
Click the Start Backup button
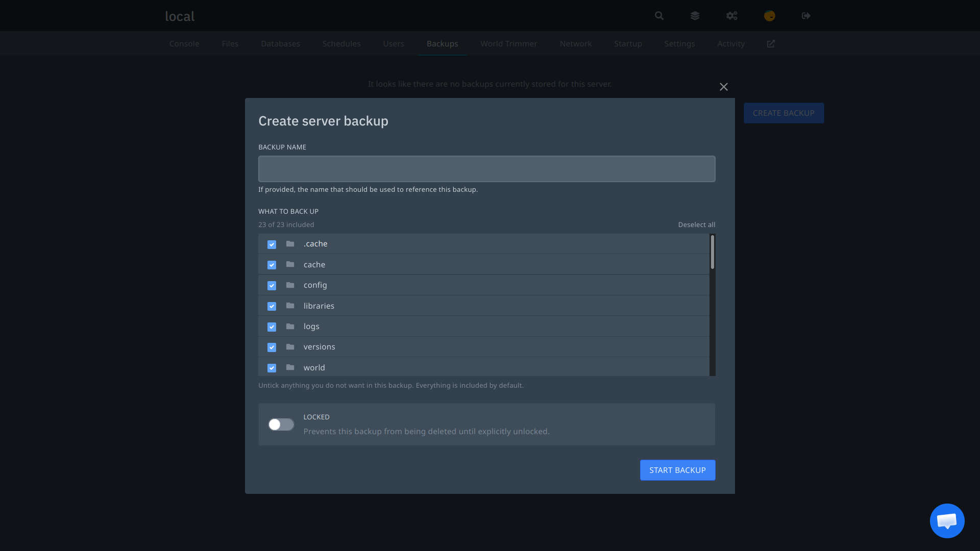(x=677, y=470)
